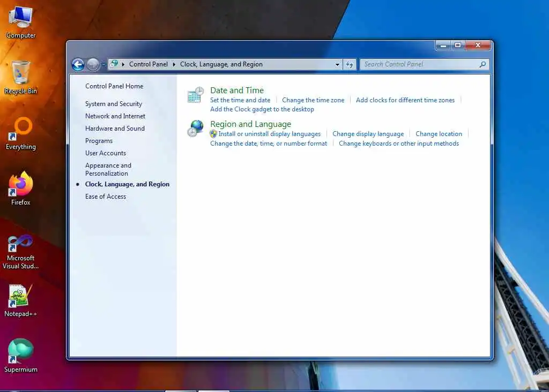Viewport: 549px width, 392px height.
Task: Open the Region and Language heading
Action: pos(250,124)
